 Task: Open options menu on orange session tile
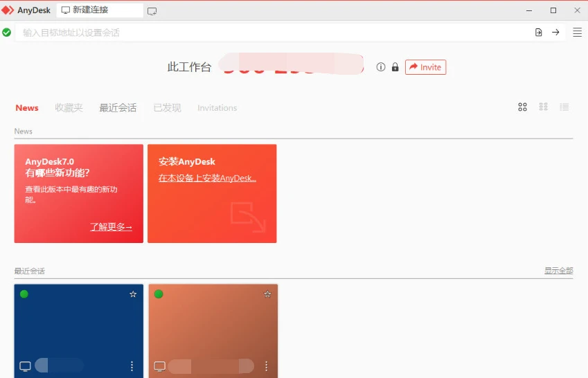coord(267,366)
